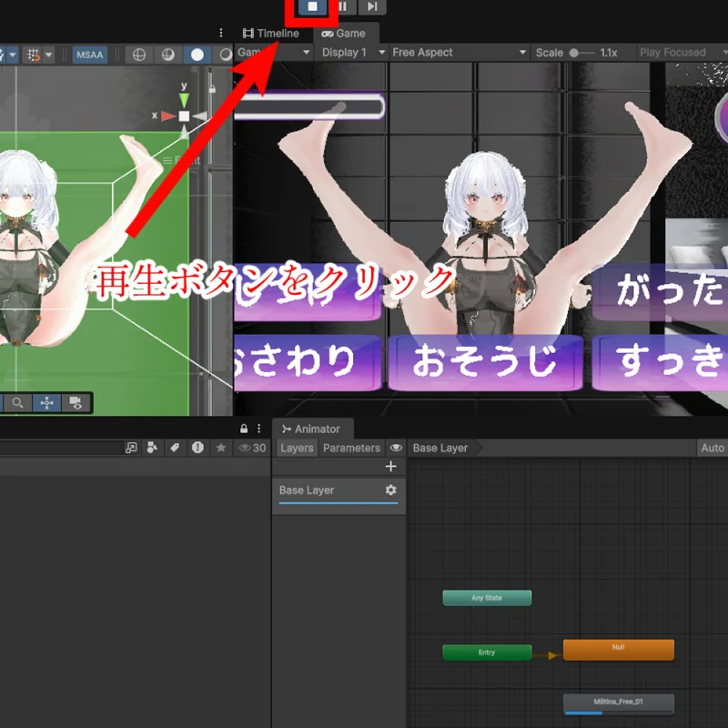
Task: Adjust the Scale slider handle
Action: point(574,53)
